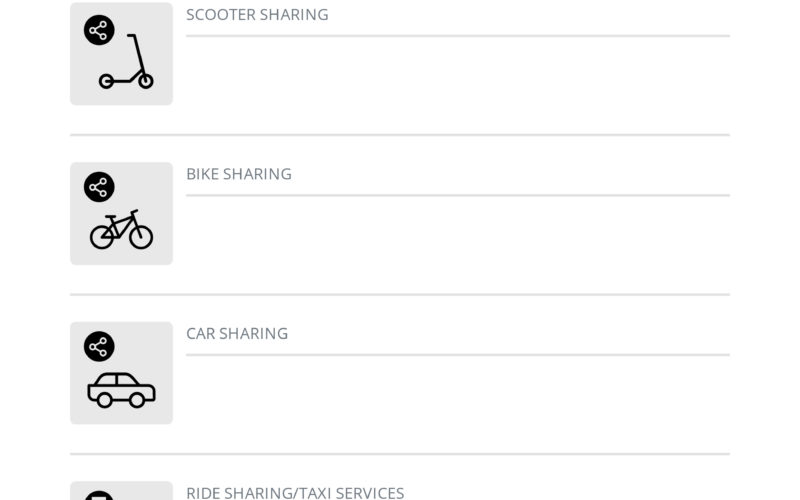This screenshot has height=500, width=800.
Task: Open the Scooter Sharing heading
Action: pyautogui.click(x=257, y=15)
